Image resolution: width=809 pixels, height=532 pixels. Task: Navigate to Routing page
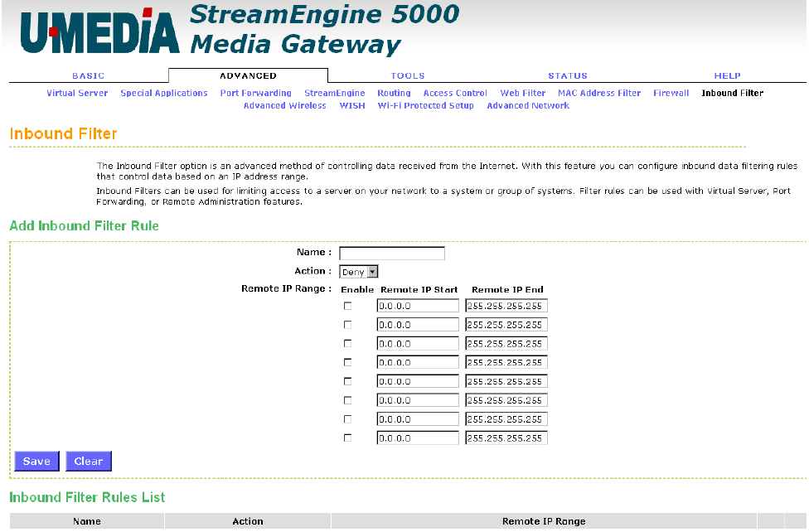pos(394,93)
